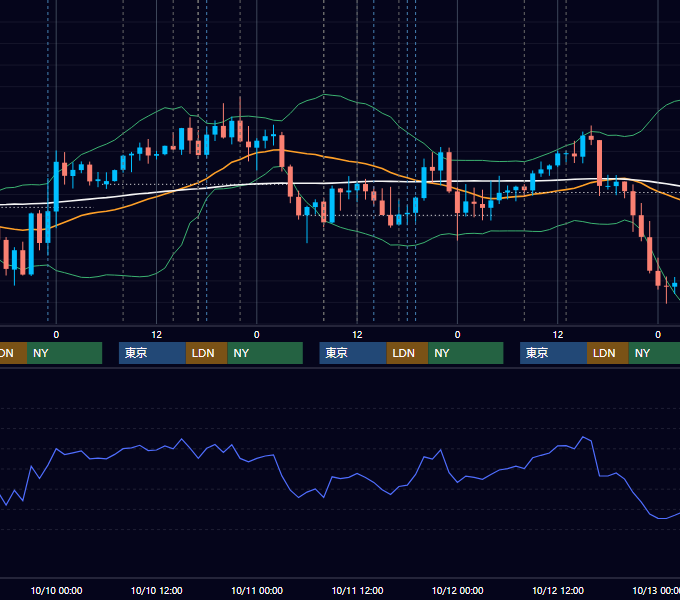Select the NY session bar near 10/13 00:00
The height and width of the screenshot is (600, 680).
654,353
